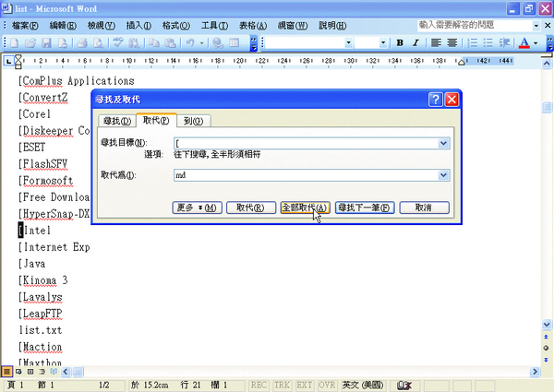The height and width of the screenshot is (392, 554).
Task: Click the New Blank Document icon
Action: coord(15,43)
